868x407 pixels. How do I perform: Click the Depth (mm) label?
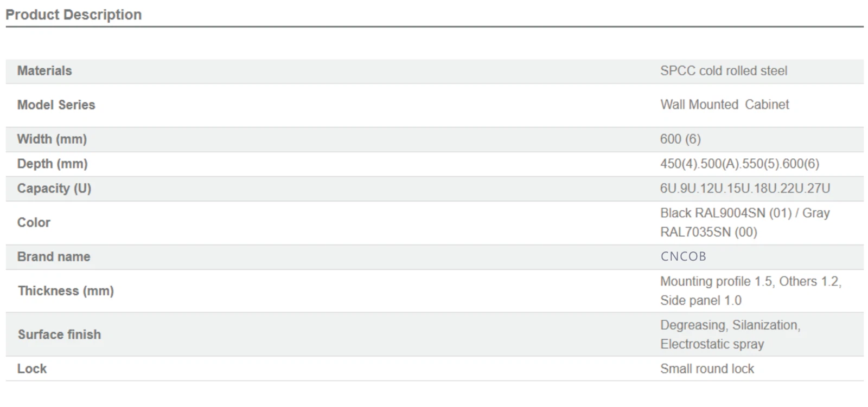point(52,164)
